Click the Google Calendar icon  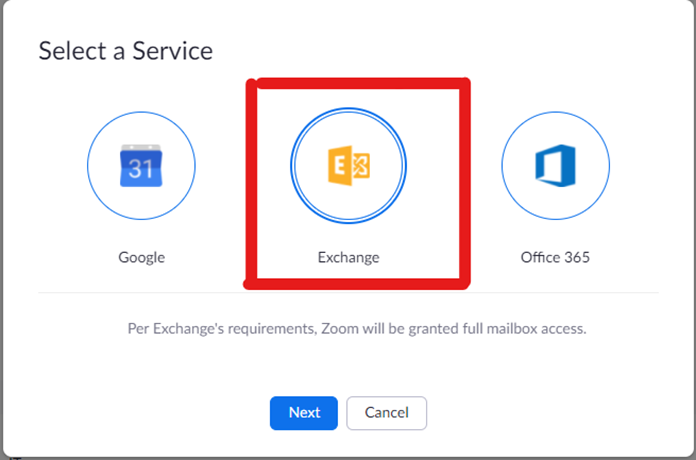(141, 166)
